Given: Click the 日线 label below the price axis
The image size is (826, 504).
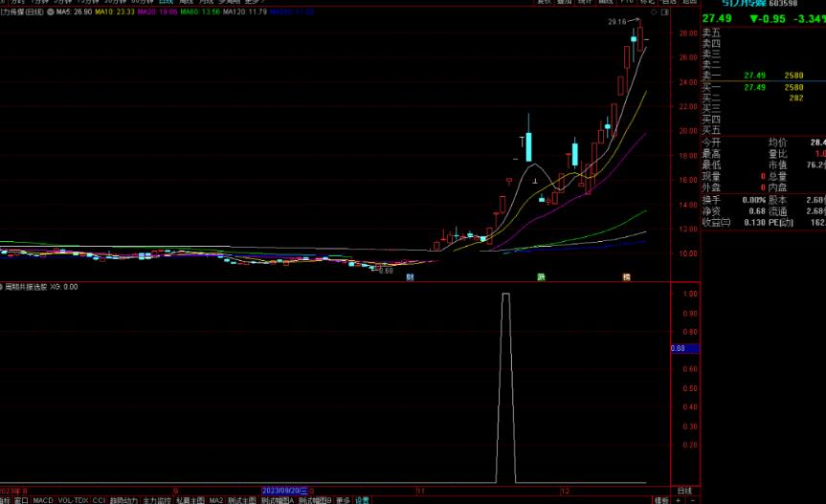Looking at the screenshot, I should coord(684,491).
